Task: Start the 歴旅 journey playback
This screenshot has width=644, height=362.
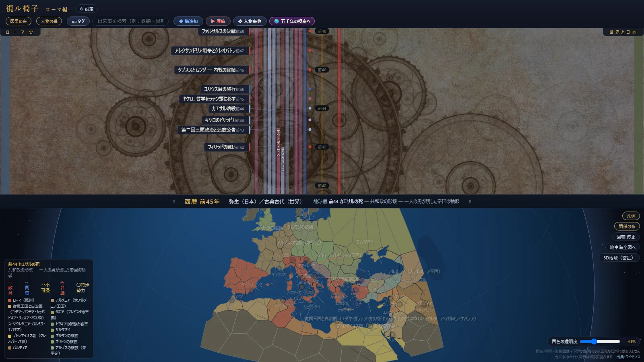Action: coord(218,21)
